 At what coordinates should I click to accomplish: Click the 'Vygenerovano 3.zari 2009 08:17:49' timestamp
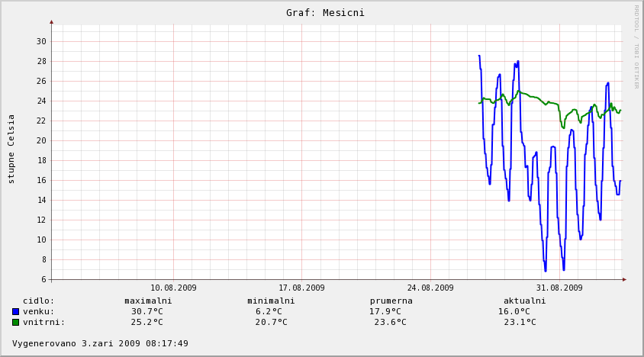click(100, 343)
